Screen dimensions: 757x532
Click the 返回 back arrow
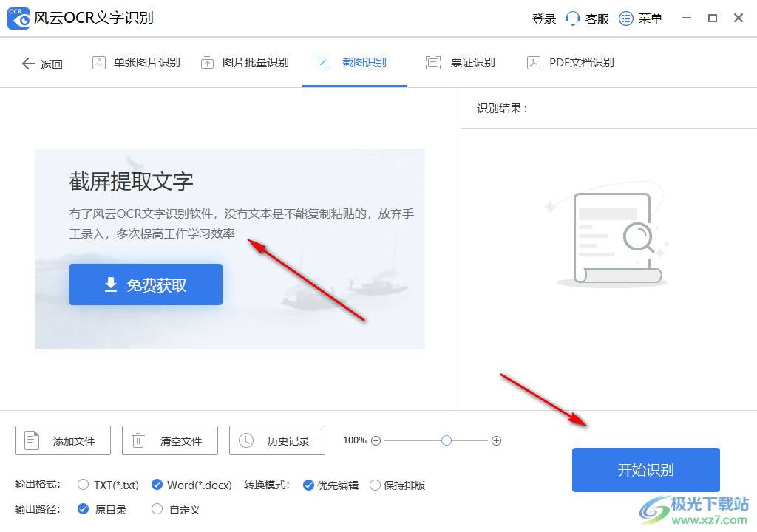29,64
